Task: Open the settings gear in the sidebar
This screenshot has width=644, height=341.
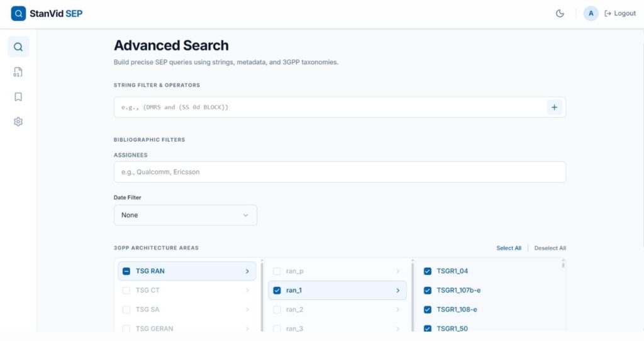Action: 18,121
